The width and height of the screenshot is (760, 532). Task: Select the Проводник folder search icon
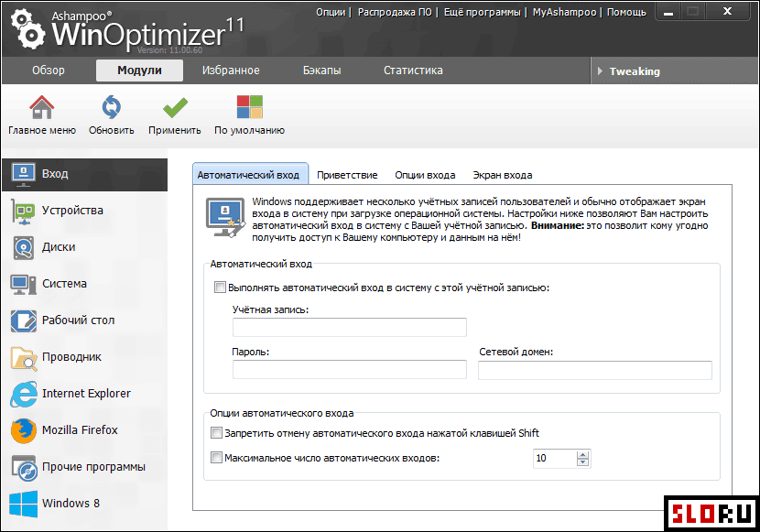23,358
